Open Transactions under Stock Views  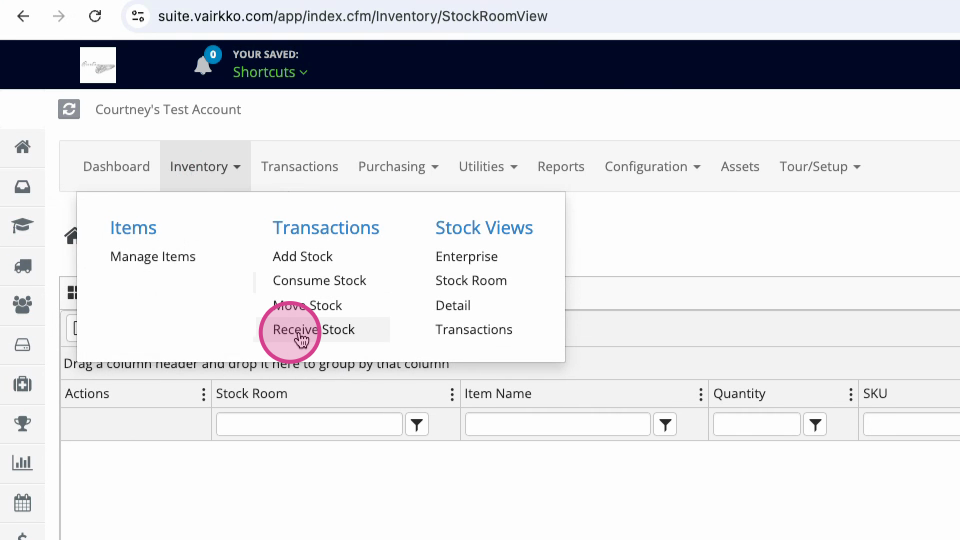coord(474,329)
